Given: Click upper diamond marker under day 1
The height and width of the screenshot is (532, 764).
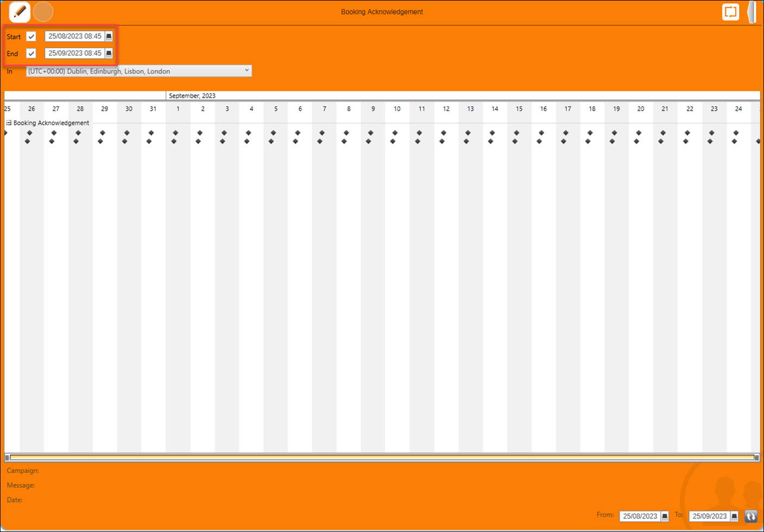Looking at the screenshot, I should click(x=175, y=132).
